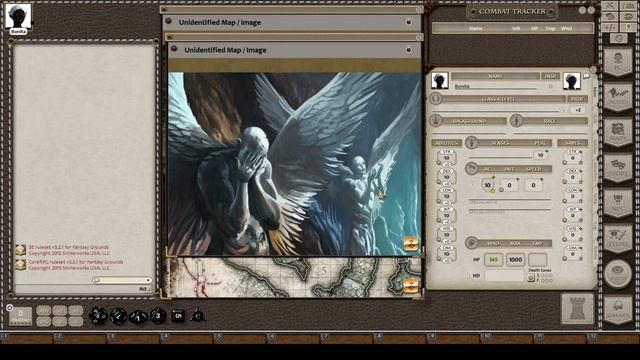Pick the d10 die
This screenshot has height=360, width=640.
tap(138, 316)
